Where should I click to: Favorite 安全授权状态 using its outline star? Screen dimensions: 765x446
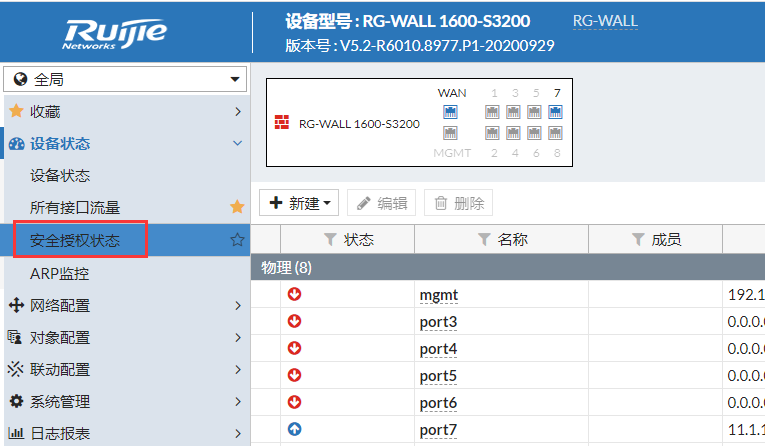237,240
